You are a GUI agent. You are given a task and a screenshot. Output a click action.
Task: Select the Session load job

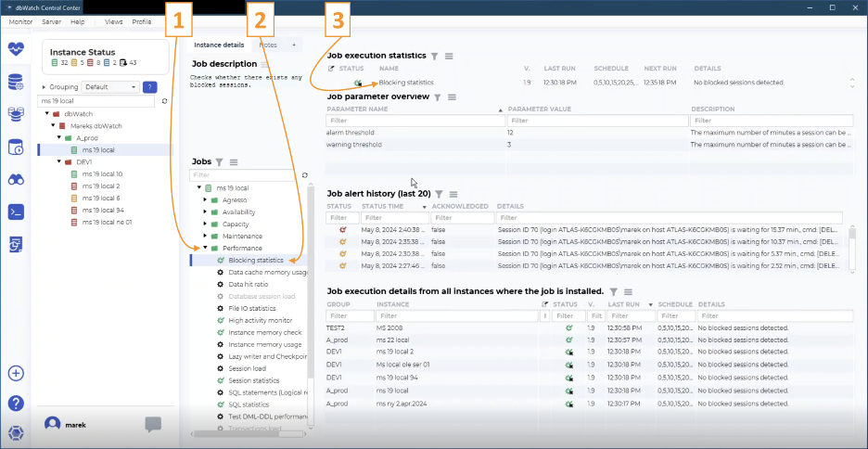247,368
